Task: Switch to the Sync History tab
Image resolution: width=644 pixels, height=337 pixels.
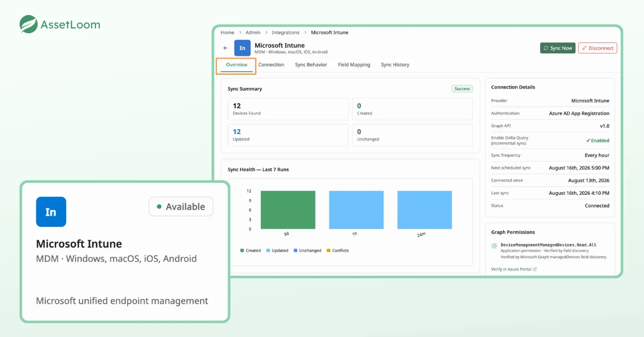Action: tap(395, 64)
